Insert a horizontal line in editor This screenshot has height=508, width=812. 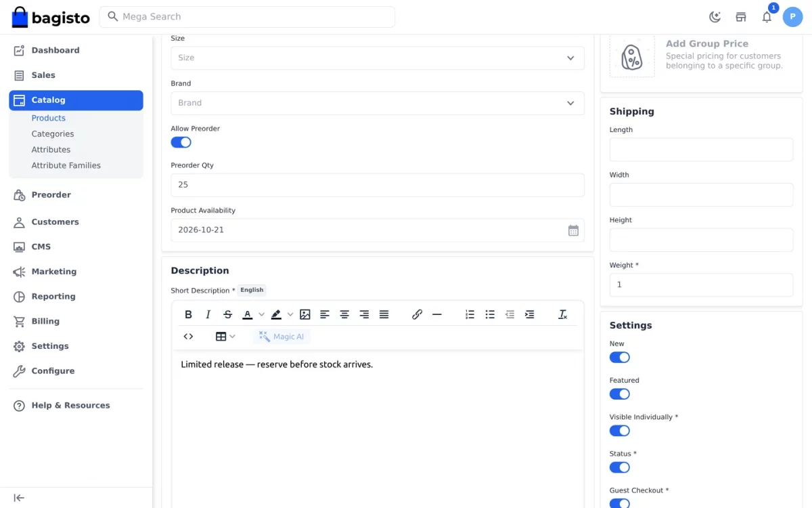pyautogui.click(x=436, y=314)
